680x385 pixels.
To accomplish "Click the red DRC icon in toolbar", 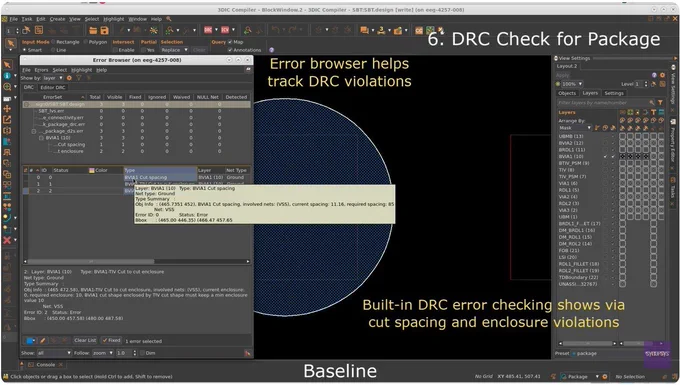I will point(208,30).
